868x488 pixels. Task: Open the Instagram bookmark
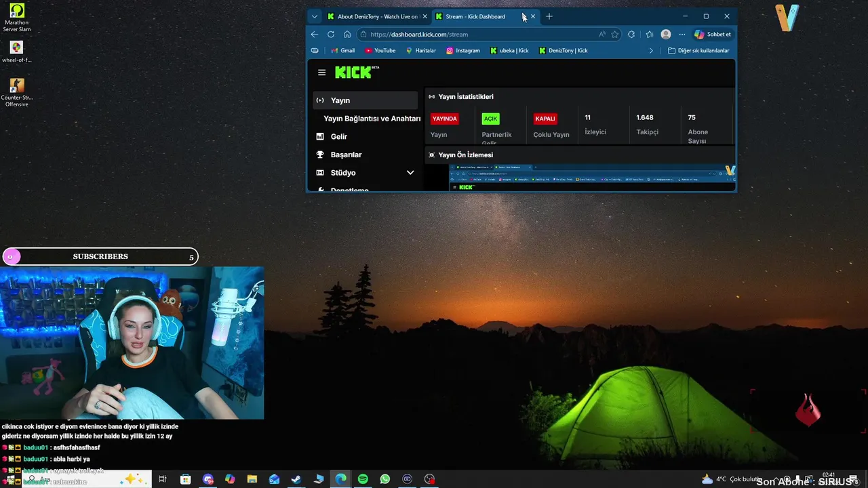(463, 51)
